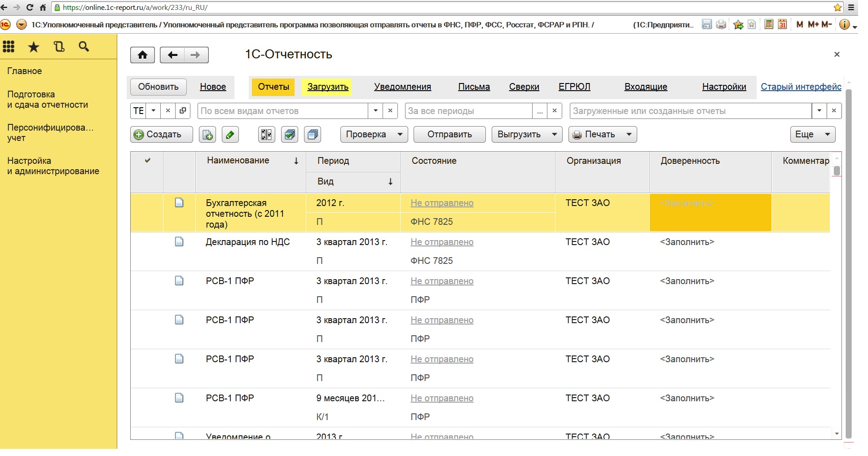Click the green pencil edit icon
The image size is (868, 456).
point(230,134)
